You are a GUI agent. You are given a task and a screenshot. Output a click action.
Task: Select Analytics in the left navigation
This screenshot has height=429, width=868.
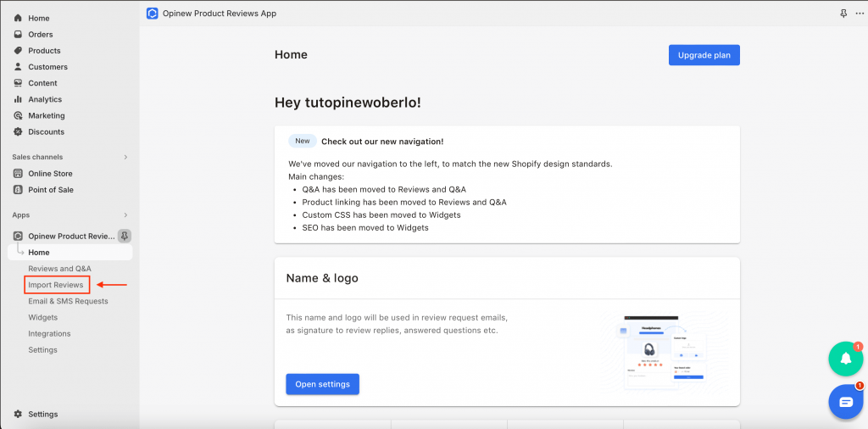point(45,99)
